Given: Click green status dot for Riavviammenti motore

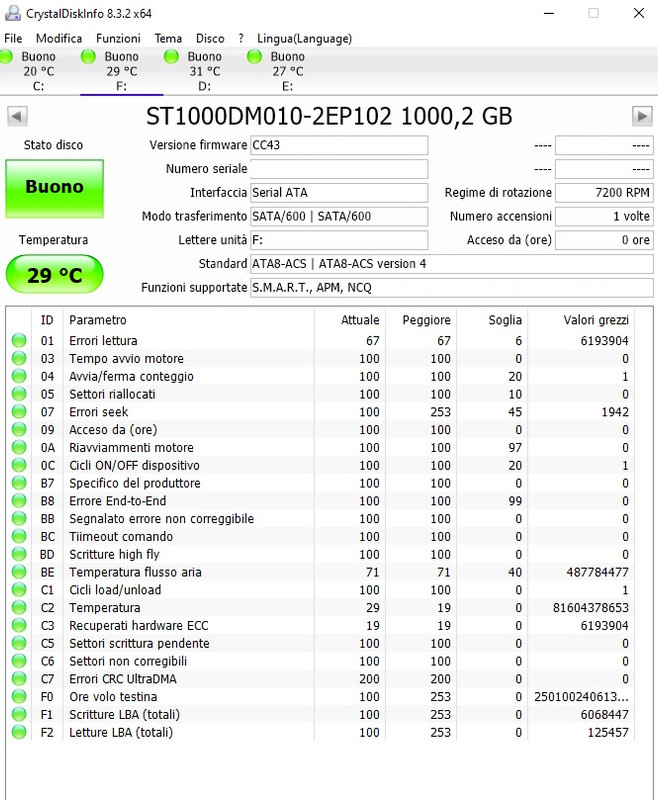Looking at the screenshot, I should click(19, 447).
